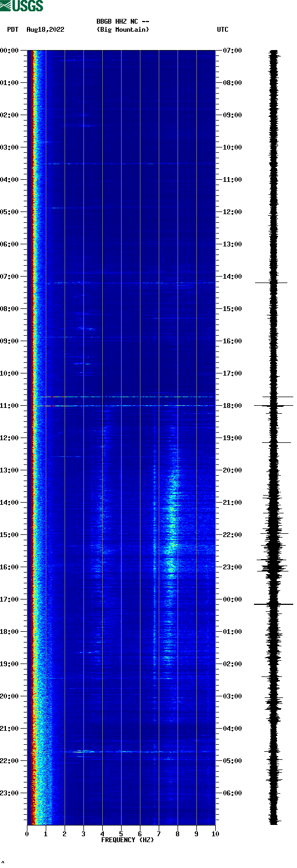Click the '14:00' UTC time label
This screenshot has height=868, width=297.
[x=232, y=277]
